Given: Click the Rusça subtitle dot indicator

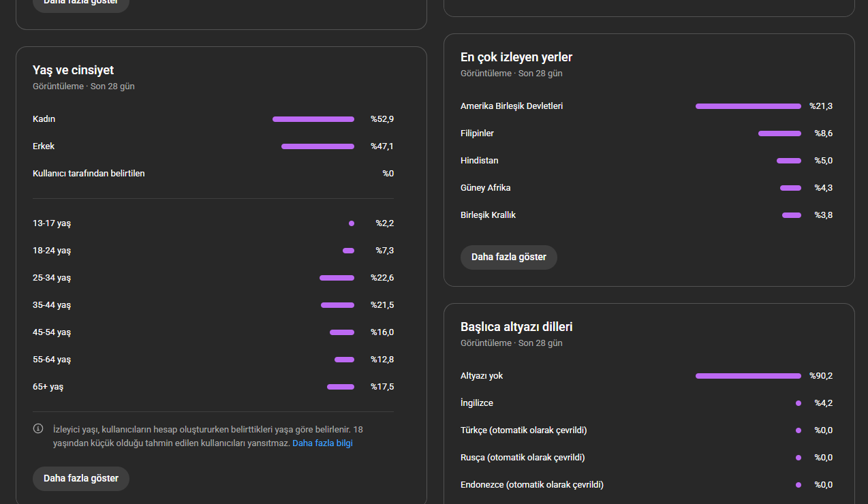Looking at the screenshot, I should coord(799,458).
